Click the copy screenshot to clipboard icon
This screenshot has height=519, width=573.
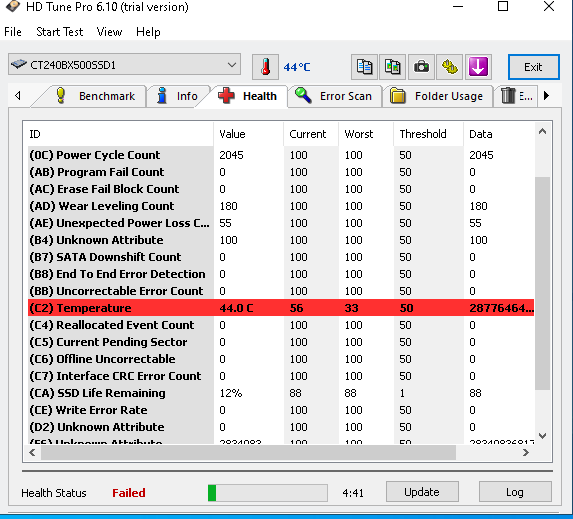tap(392, 67)
